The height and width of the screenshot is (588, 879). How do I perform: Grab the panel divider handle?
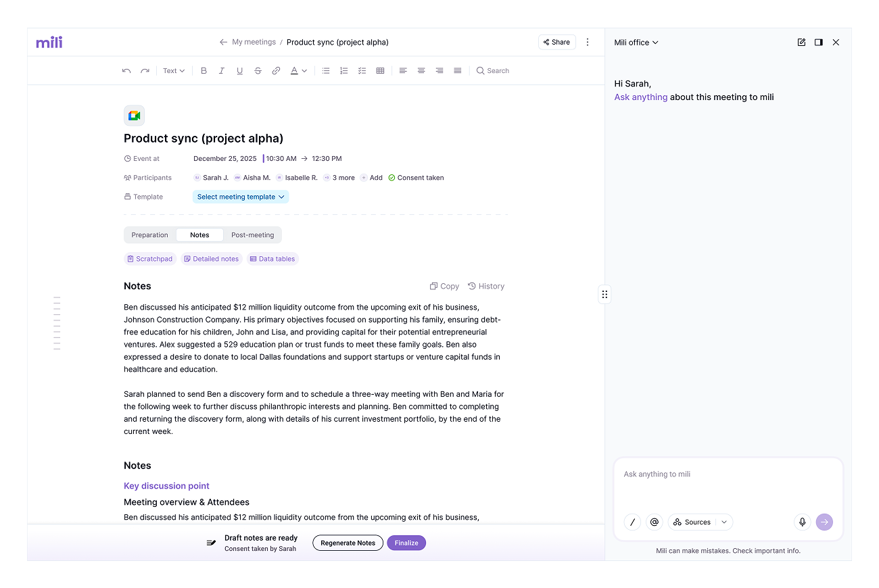coord(604,294)
